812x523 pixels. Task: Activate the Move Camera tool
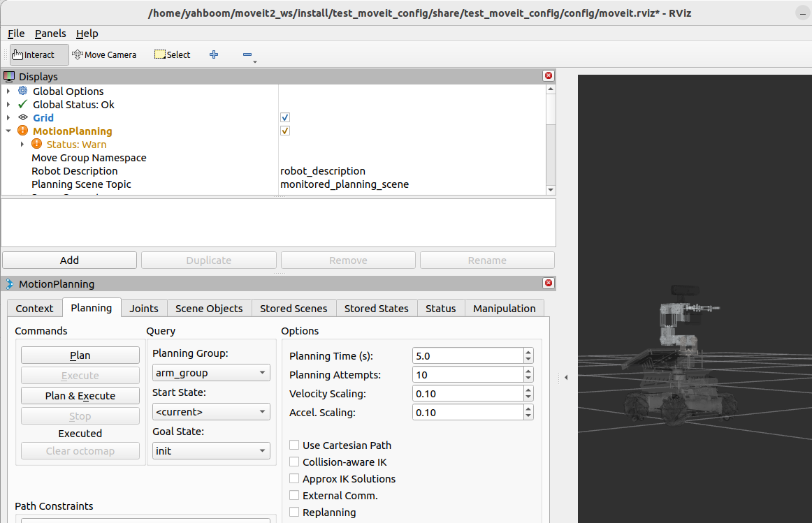[x=104, y=55]
